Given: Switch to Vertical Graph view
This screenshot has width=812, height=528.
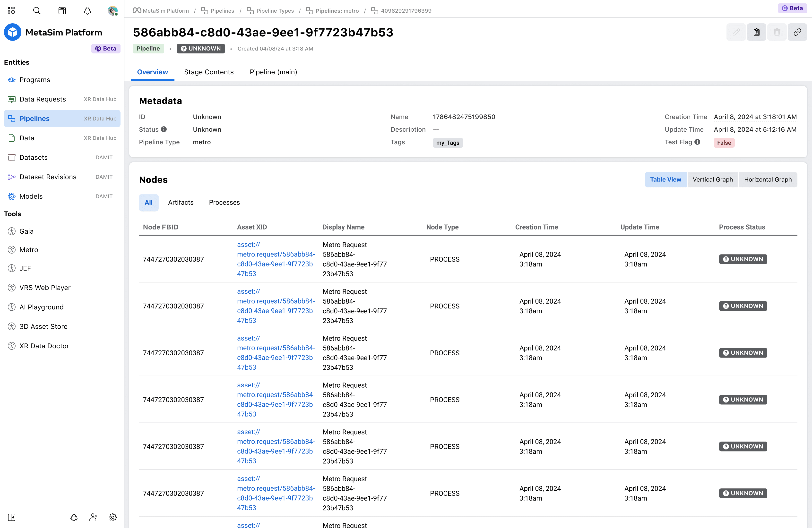Looking at the screenshot, I should click(x=712, y=179).
